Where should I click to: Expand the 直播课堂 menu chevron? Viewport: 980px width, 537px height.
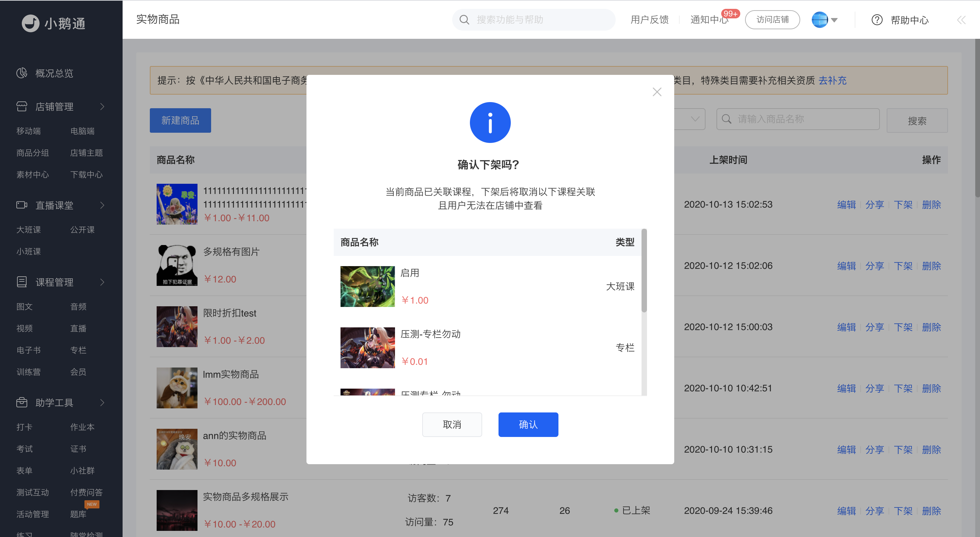[102, 205]
